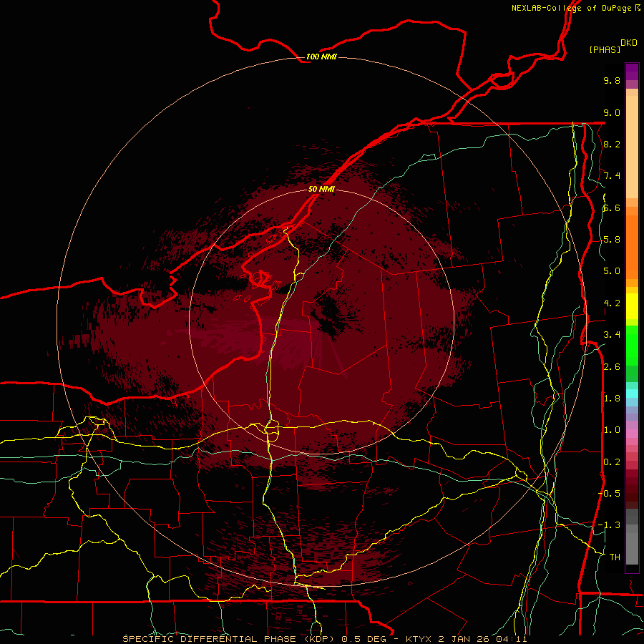Pick the cyan segment of the color bar
Image resolution: width=644 pixels, height=644 pixels.
pyautogui.click(x=632, y=394)
